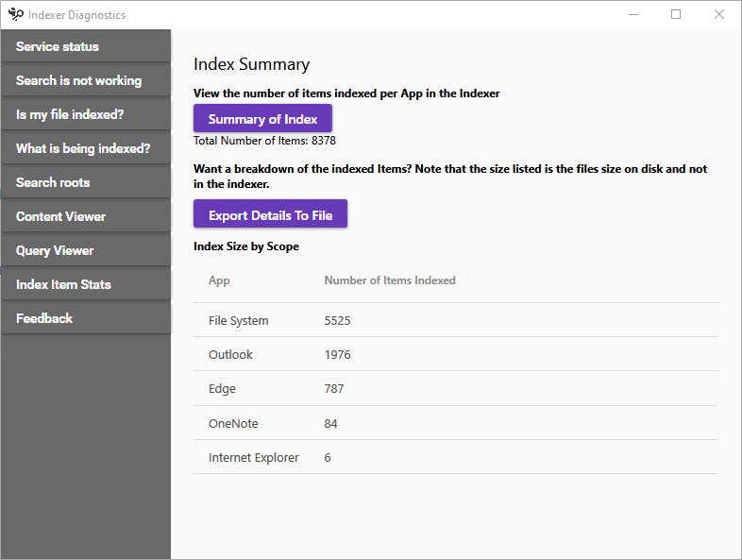Click the Internet Explorer row

455,457
